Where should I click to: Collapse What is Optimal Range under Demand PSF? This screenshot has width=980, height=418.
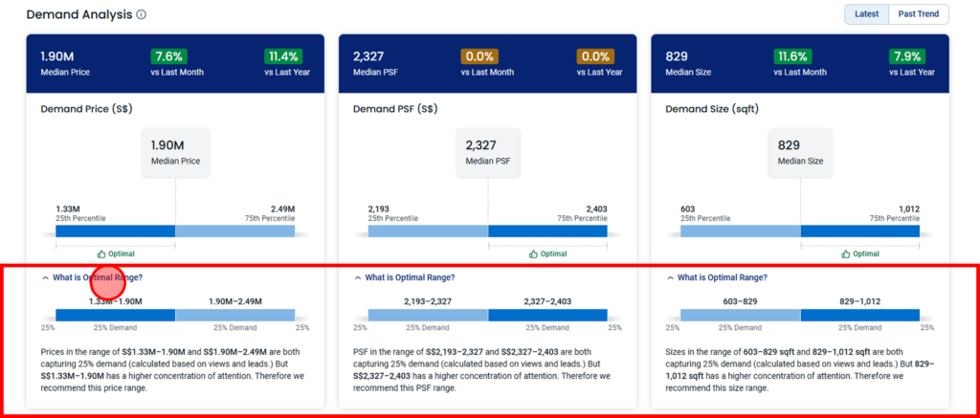405,277
